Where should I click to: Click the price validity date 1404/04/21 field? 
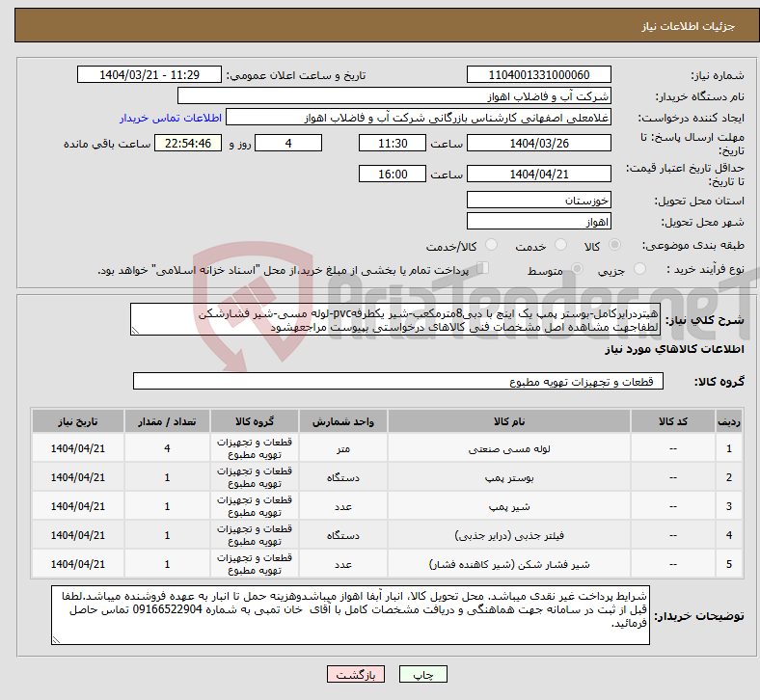[538, 174]
